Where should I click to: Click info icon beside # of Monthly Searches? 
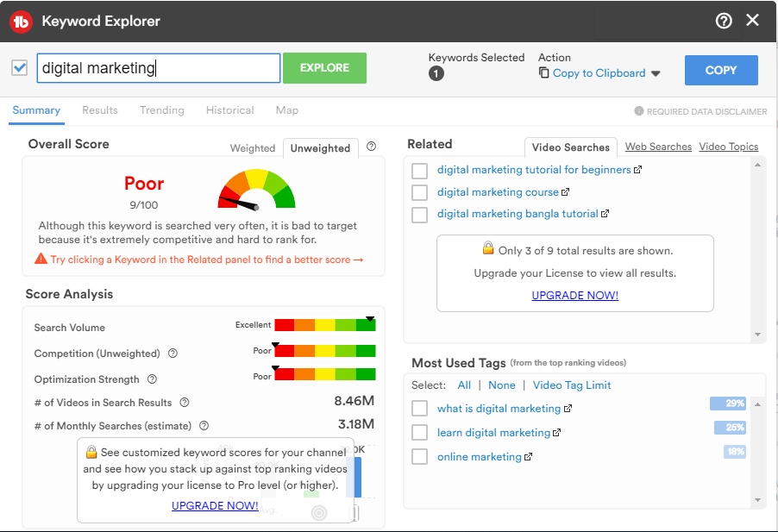click(x=204, y=425)
